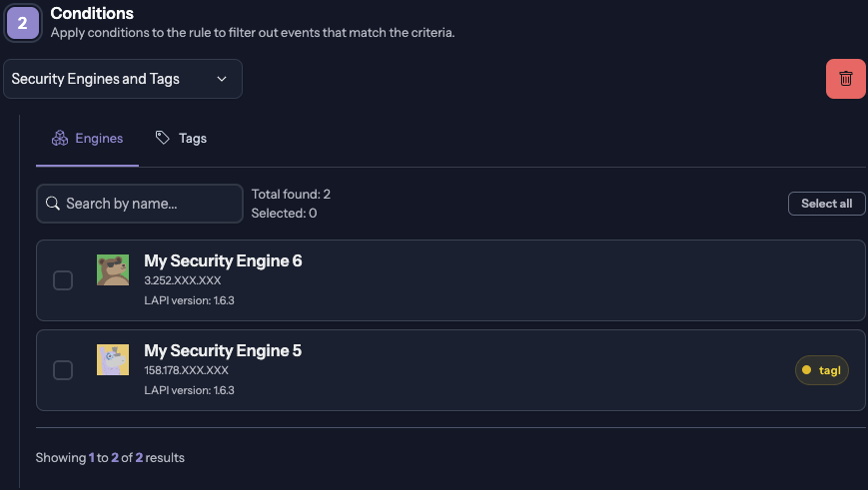Screen dimensions: 868x490
Task: Click the magnifier icon in search box
Action: pyautogui.click(x=54, y=204)
